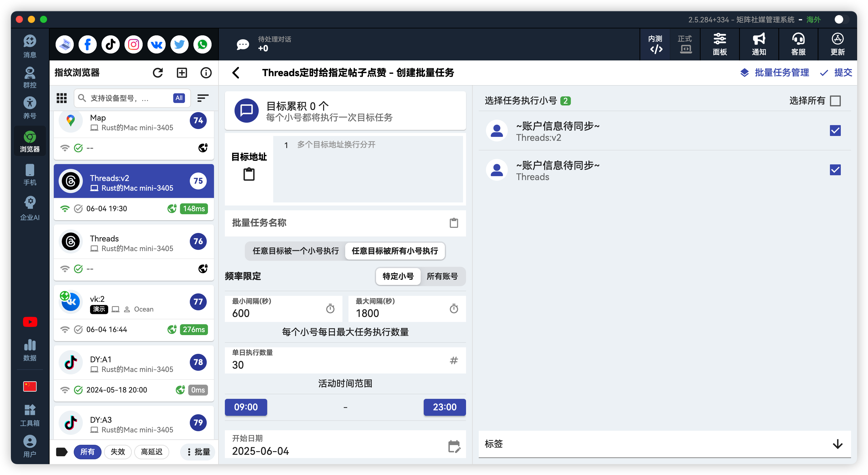868x475 pixels.
Task: Toggle grid view of browser list
Action: (62, 98)
